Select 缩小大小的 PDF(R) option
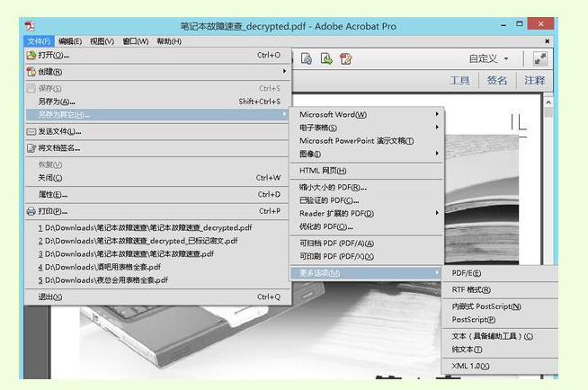The image size is (588, 390). (x=366, y=187)
